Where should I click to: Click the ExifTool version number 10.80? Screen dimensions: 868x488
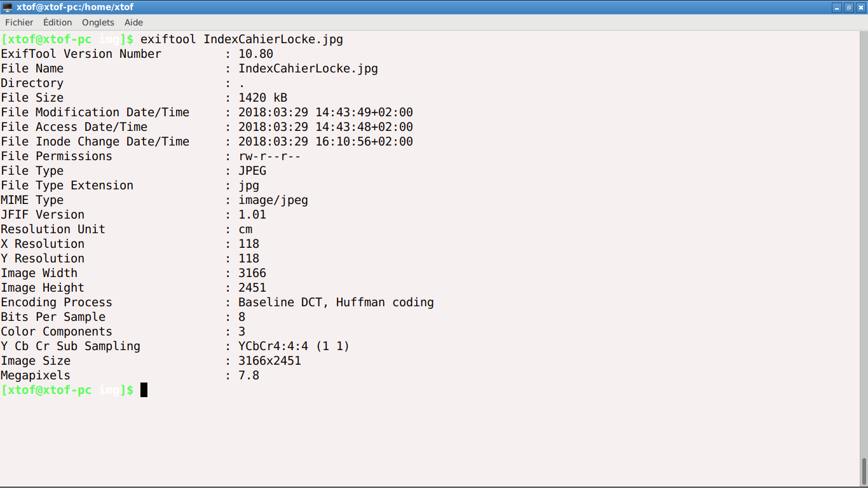(x=255, y=54)
